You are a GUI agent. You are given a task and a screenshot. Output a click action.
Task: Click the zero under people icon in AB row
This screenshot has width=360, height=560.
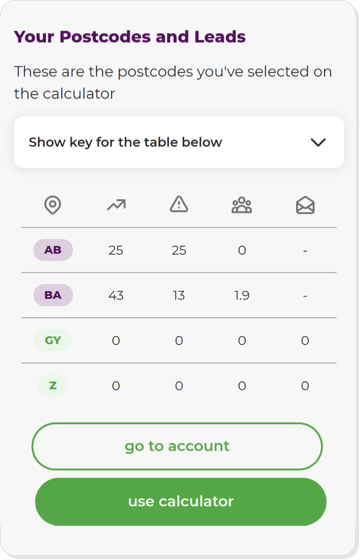point(242,250)
